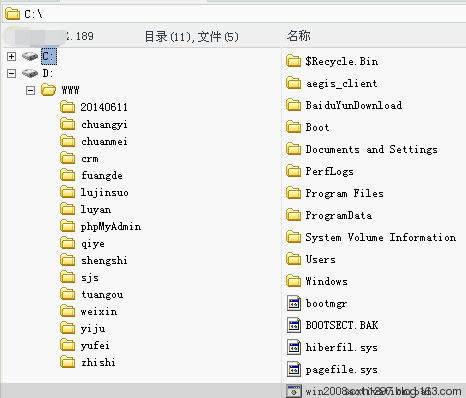The image size is (466, 398).
Task: Open the shengshi folder icon
Action: (x=68, y=260)
